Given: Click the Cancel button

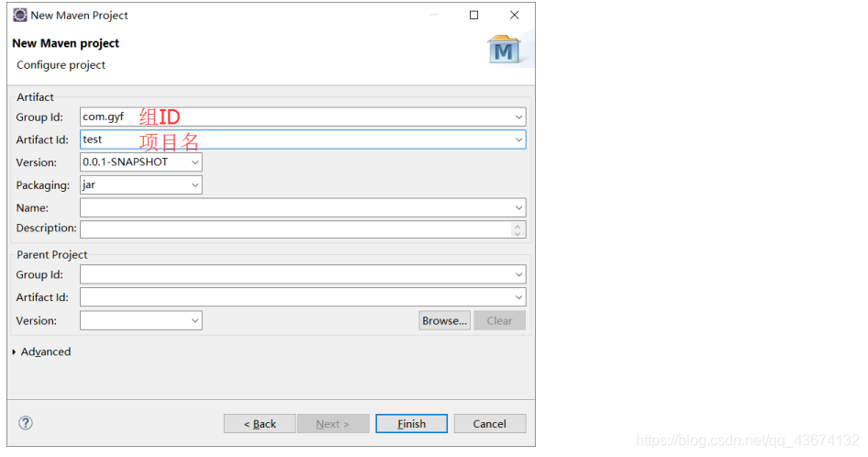Looking at the screenshot, I should (x=489, y=424).
